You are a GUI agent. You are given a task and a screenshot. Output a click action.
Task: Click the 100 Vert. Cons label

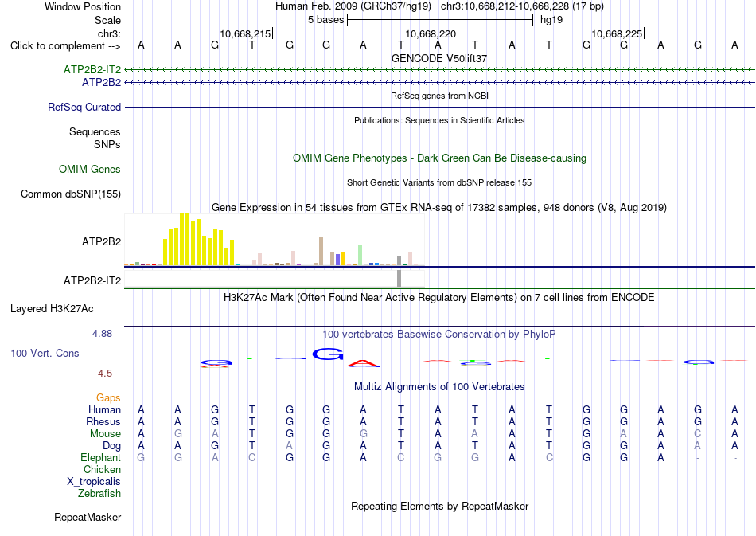click(45, 353)
